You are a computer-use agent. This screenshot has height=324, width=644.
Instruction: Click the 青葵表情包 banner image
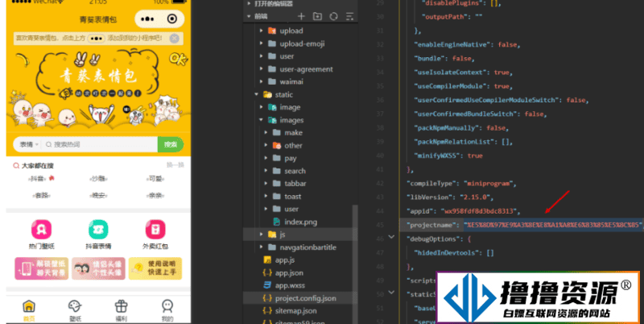pyautogui.click(x=98, y=89)
